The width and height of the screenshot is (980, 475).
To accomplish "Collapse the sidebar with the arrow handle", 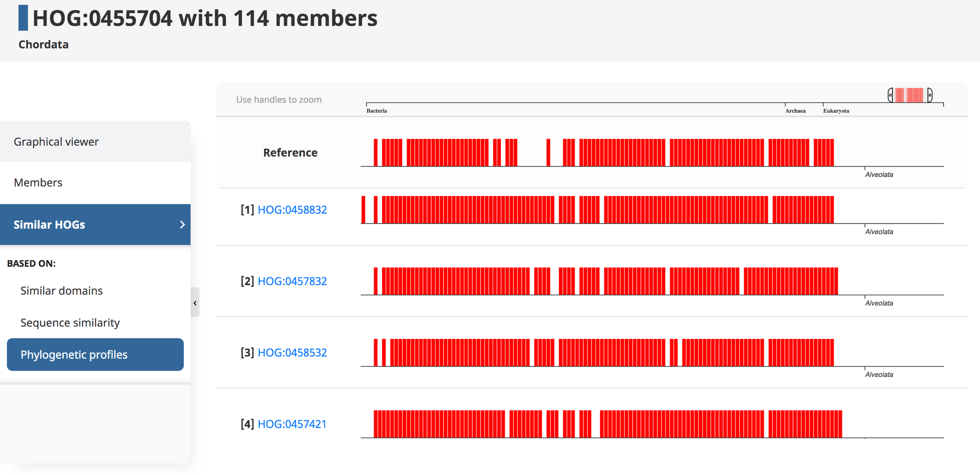I will pyautogui.click(x=195, y=303).
